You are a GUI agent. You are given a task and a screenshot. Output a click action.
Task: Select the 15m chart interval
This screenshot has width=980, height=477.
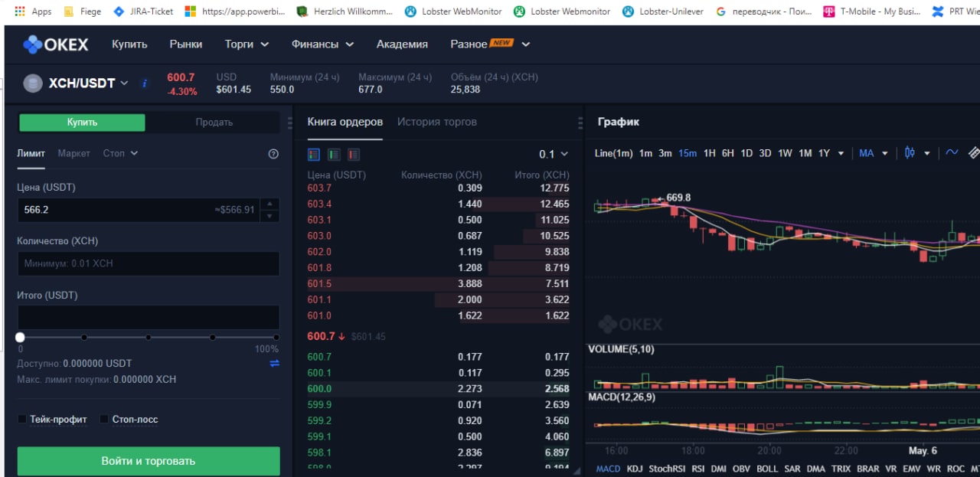[688, 153]
